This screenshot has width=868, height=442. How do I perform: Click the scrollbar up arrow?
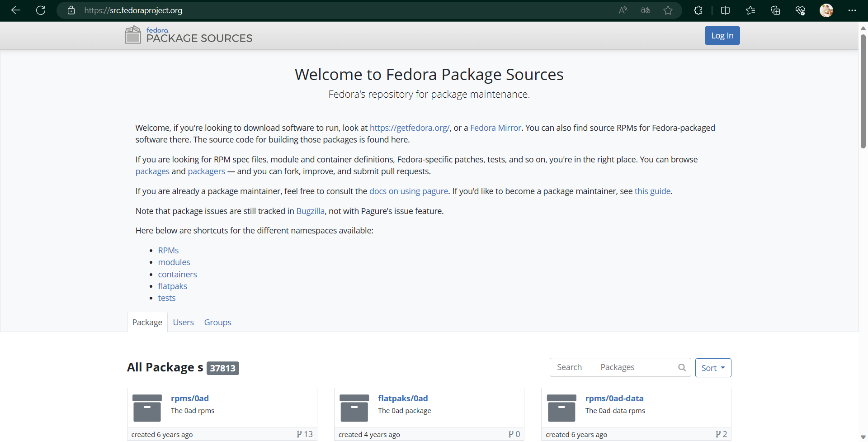tap(863, 28)
